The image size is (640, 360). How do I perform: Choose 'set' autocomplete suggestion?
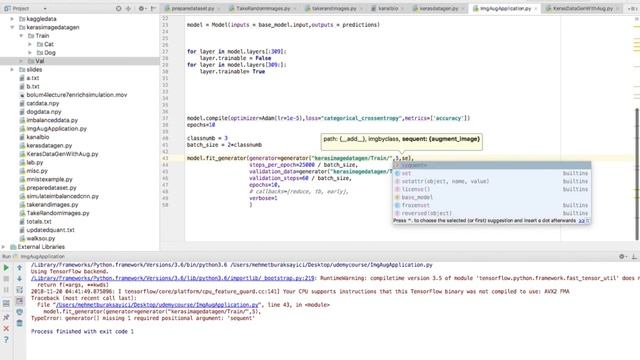click(492, 173)
